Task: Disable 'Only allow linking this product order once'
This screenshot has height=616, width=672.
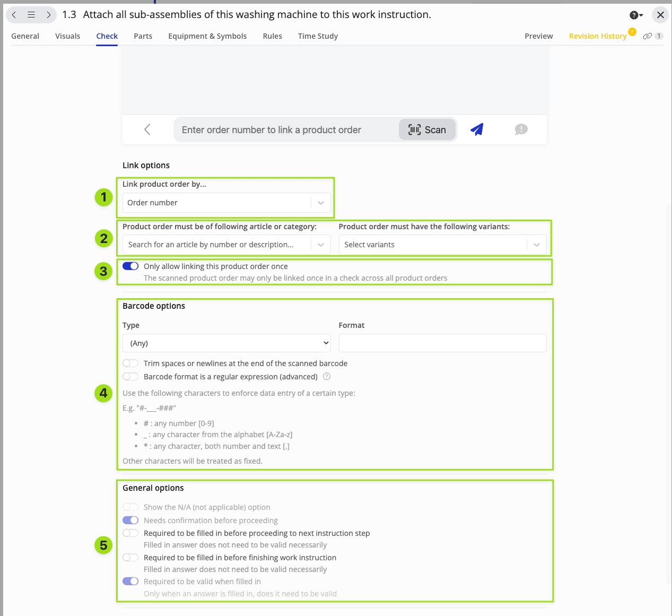Action: pos(130,266)
